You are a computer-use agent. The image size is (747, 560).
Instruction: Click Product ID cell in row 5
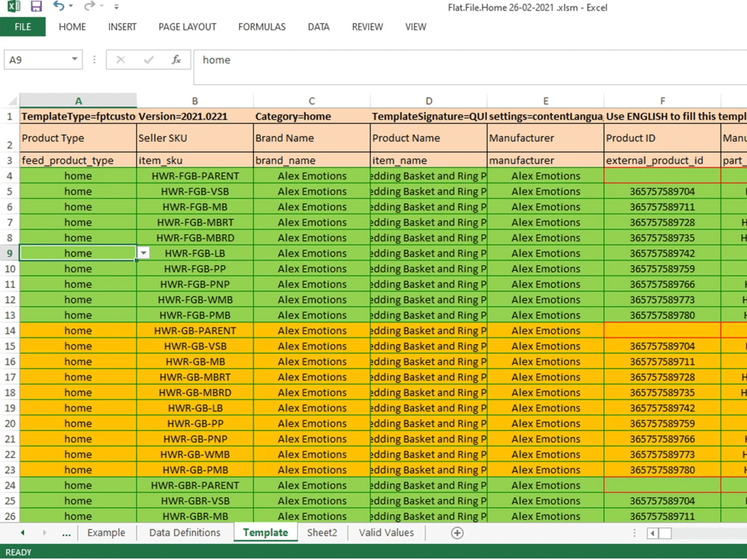663,191
